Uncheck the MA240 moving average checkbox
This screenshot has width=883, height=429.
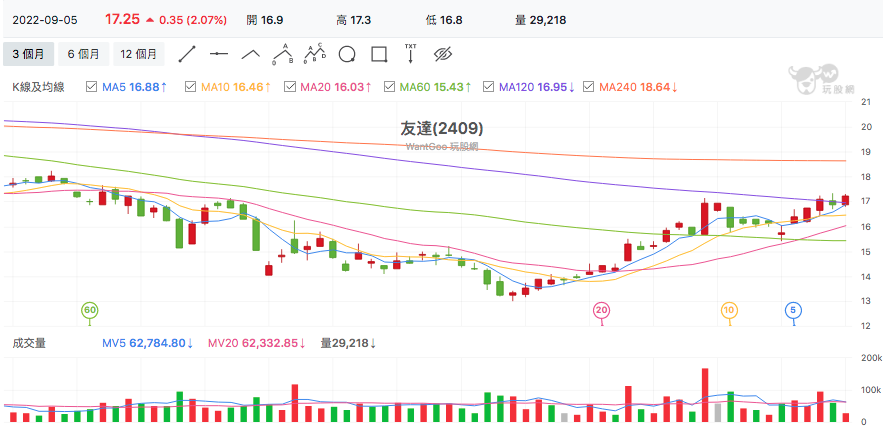[588, 87]
